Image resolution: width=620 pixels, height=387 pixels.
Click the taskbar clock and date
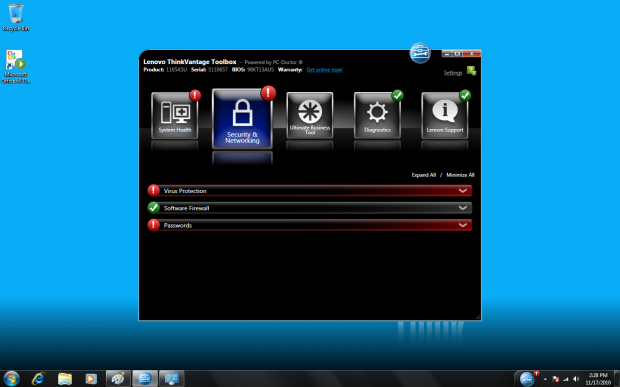coord(598,379)
